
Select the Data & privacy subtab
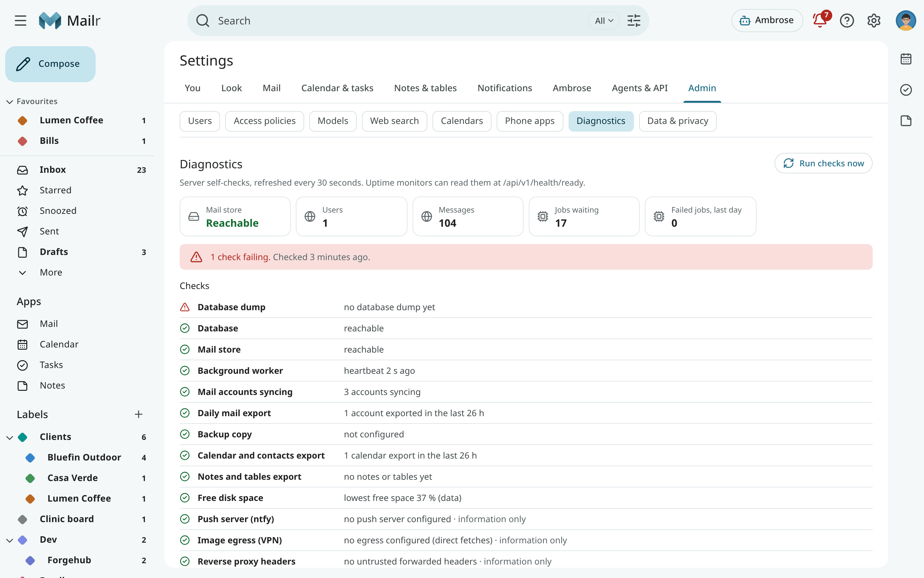tap(678, 121)
